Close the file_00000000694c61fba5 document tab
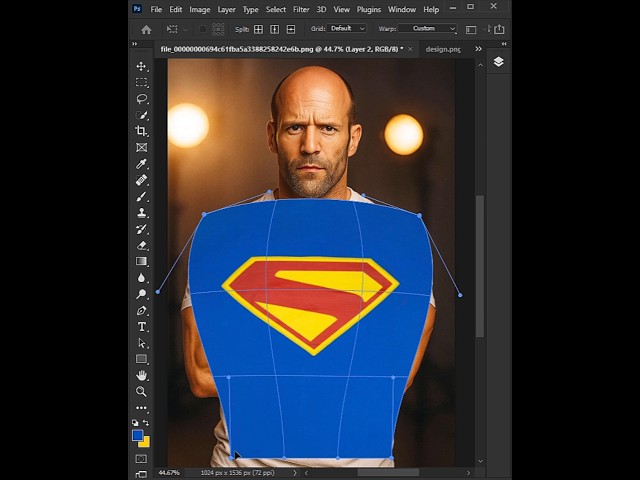640x480 pixels. [x=410, y=49]
